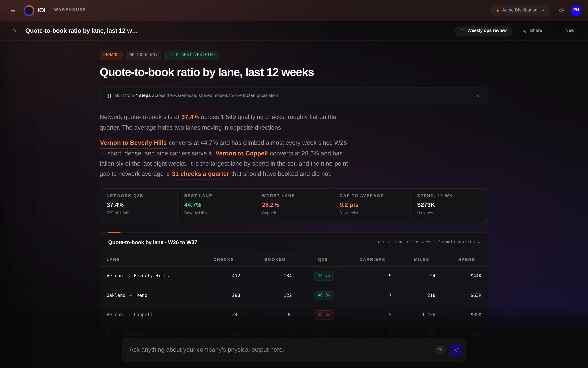
Task: Expand the Built from 4 steps panel
Action: (x=294, y=96)
